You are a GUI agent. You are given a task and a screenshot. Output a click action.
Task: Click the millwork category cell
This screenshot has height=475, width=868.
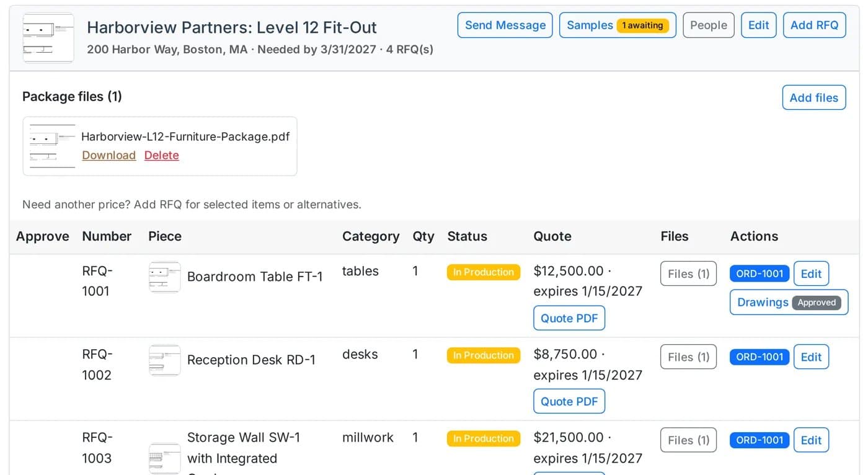(x=368, y=437)
